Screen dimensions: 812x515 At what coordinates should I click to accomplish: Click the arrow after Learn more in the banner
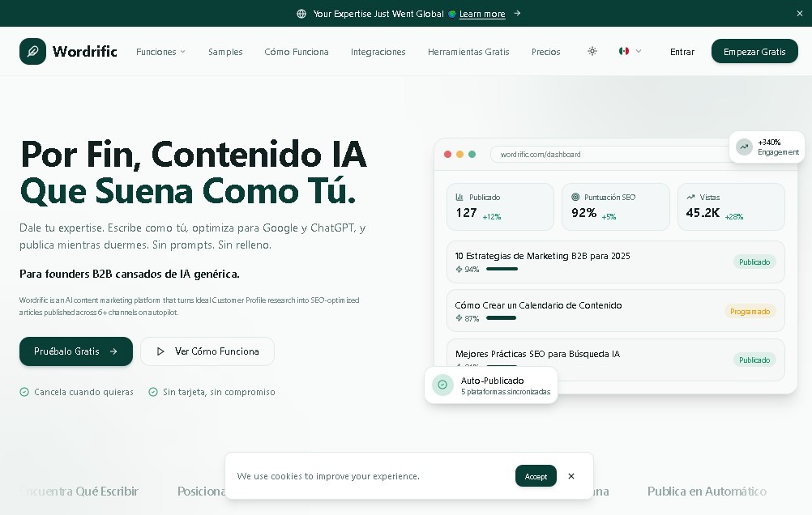click(x=517, y=14)
